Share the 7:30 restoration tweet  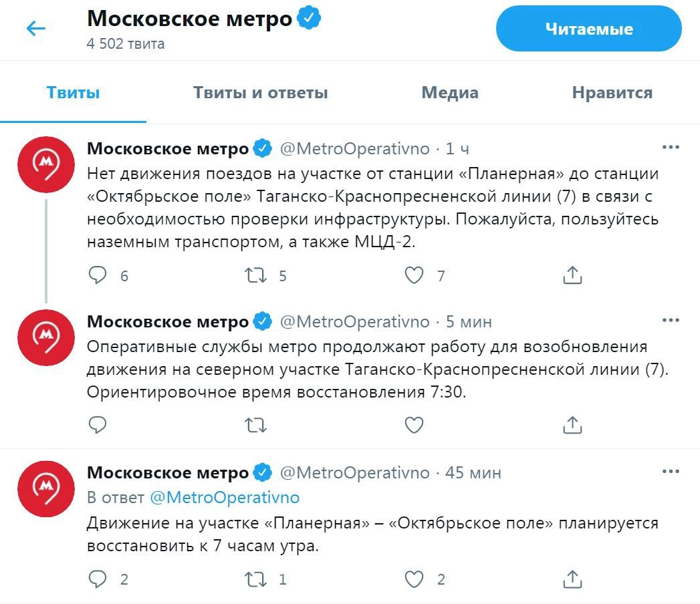pyautogui.click(x=572, y=424)
